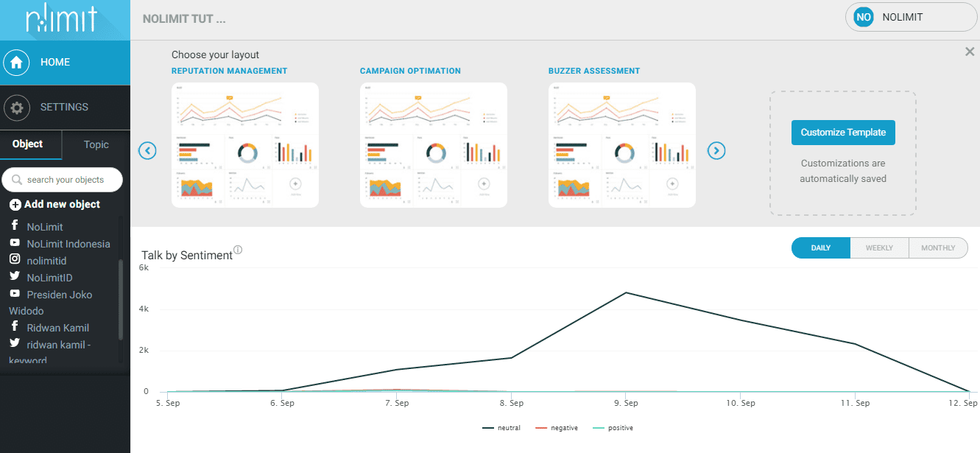Toggle negative series in legend
This screenshot has height=453, width=980.
click(556, 428)
